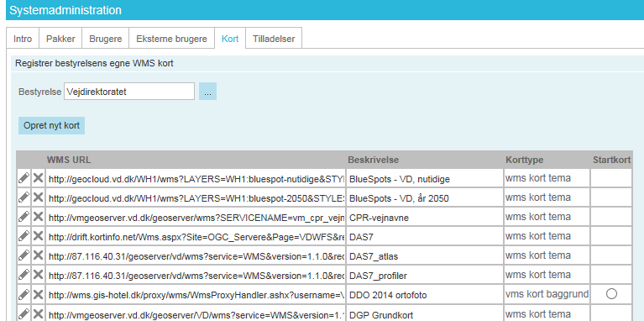Edit the BlueSpots - VD, nutidige row
Viewport: 644px width, 321px height.
[x=24, y=178]
